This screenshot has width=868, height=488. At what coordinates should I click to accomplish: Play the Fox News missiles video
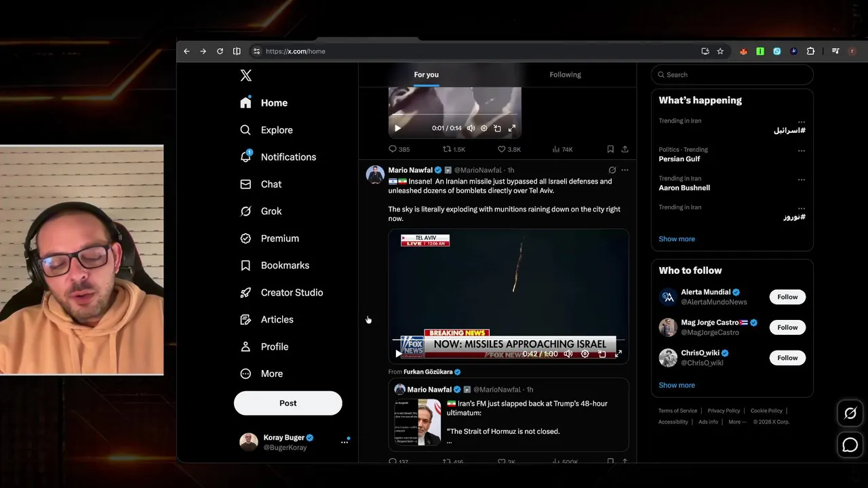(x=398, y=354)
